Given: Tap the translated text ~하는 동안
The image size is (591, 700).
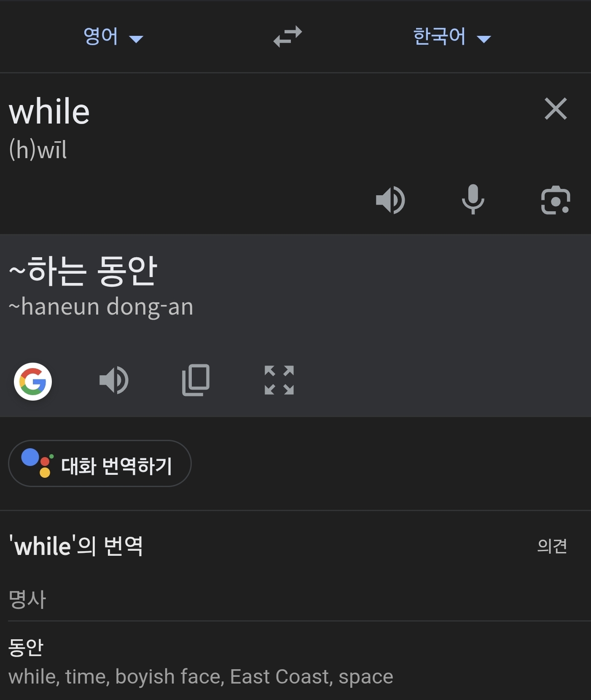Looking at the screenshot, I should coord(83,271).
